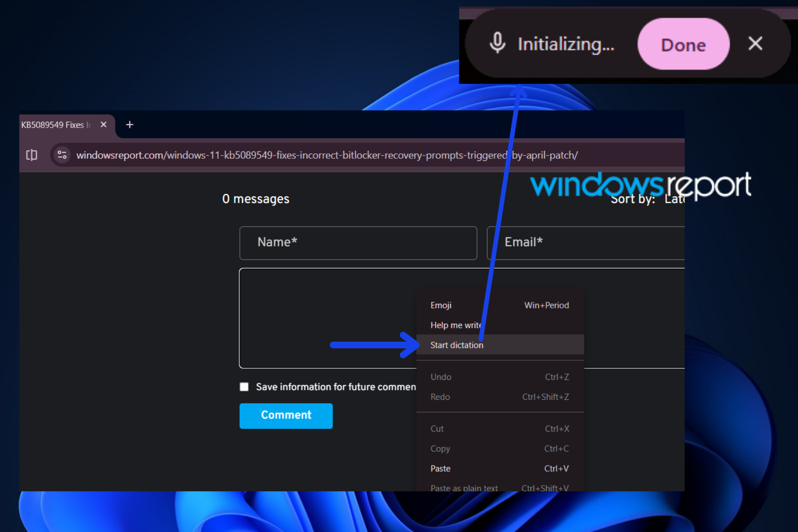The height and width of the screenshot is (532, 798).
Task: Click the pink Done button
Action: point(683,44)
